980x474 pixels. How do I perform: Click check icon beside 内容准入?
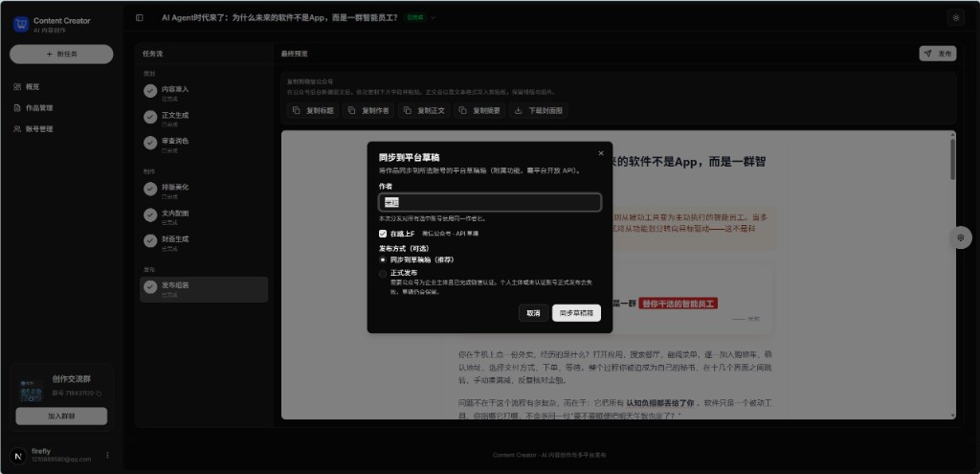click(x=150, y=91)
